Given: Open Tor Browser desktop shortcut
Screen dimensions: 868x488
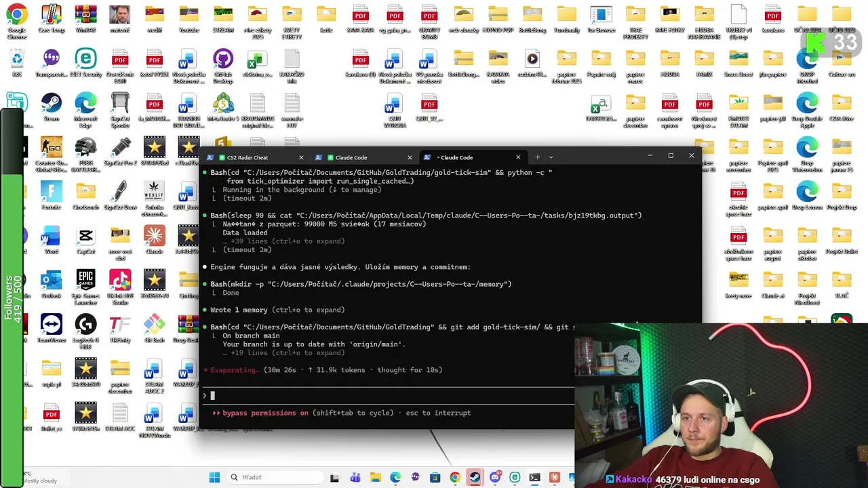Looking at the screenshot, I should click(x=601, y=18).
